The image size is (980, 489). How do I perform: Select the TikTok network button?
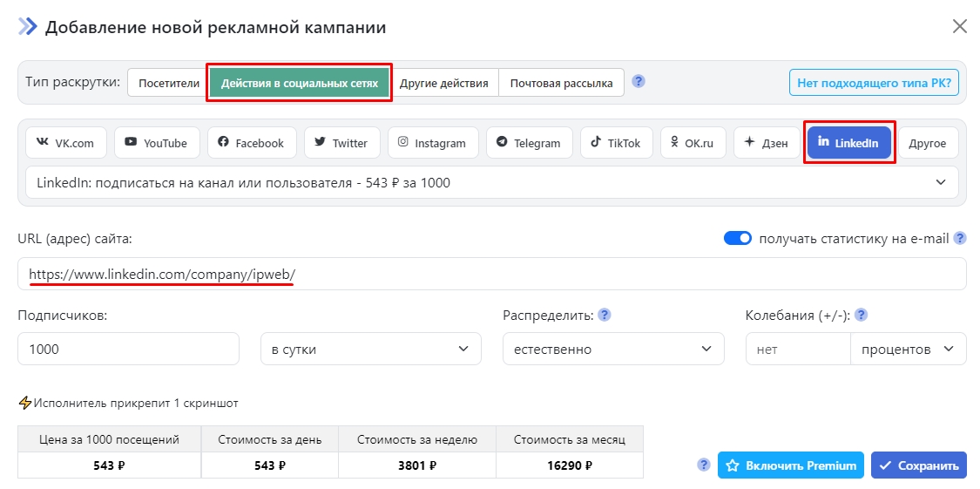tap(615, 143)
